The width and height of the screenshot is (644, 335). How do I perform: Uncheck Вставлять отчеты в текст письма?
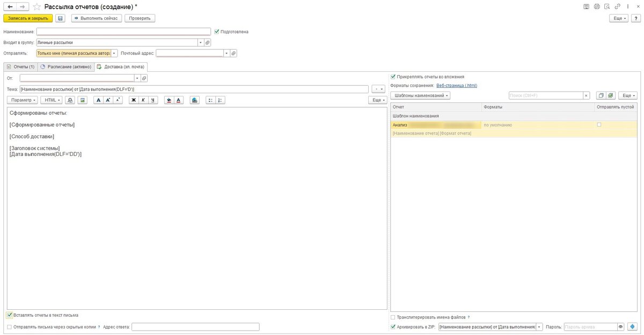(10, 315)
